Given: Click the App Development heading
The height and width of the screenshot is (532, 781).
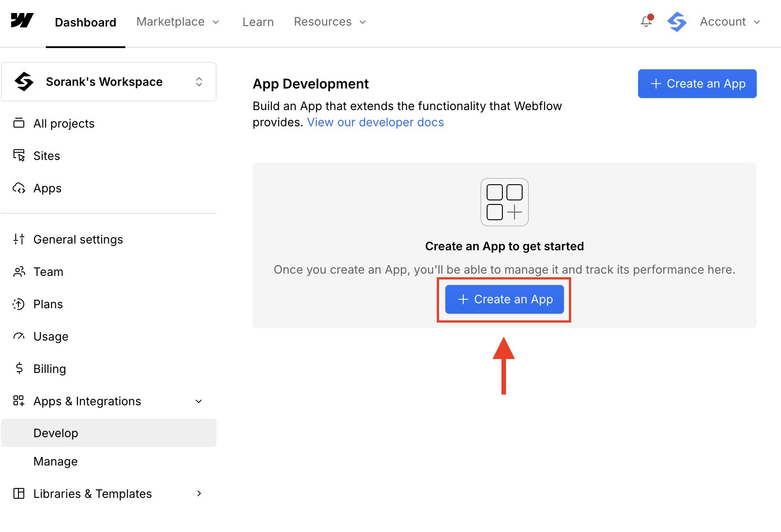Looking at the screenshot, I should (x=311, y=84).
